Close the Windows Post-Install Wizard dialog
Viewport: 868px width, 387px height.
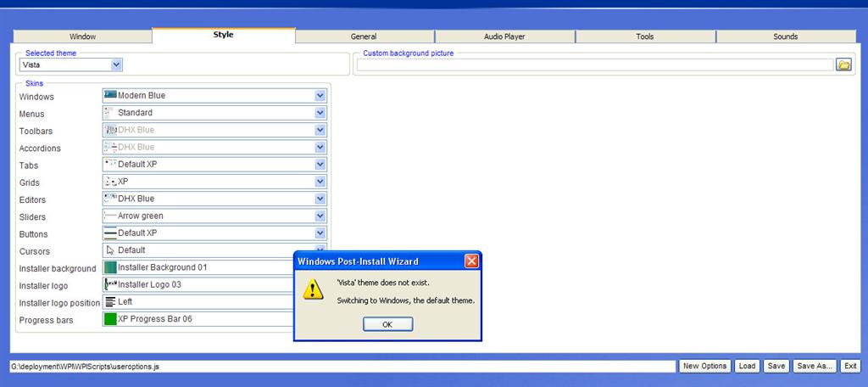471,261
